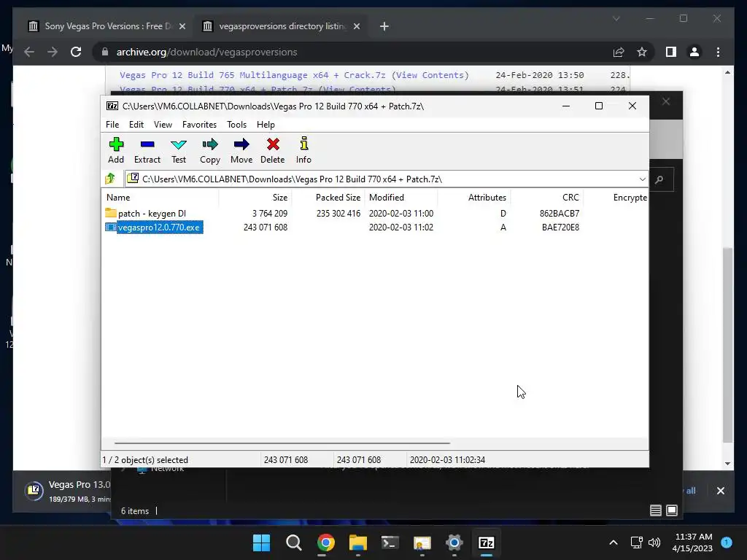Toggle Chrome side panel icon
The width and height of the screenshot is (747, 560).
coord(671,52)
